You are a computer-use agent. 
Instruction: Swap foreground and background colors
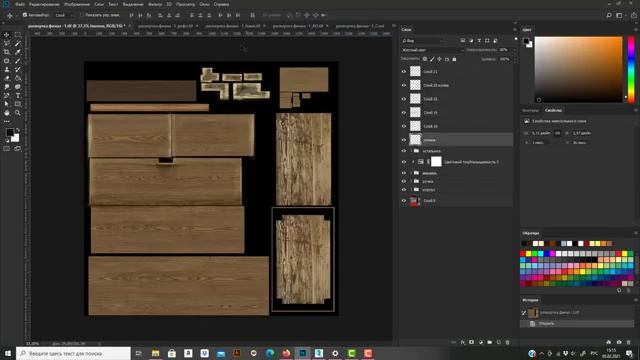18,130
